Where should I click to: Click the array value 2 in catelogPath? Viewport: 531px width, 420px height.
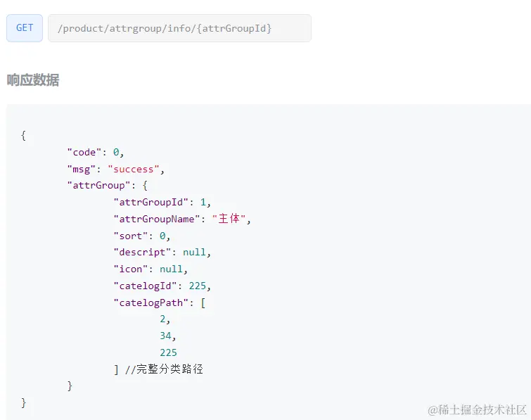[x=165, y=319]
